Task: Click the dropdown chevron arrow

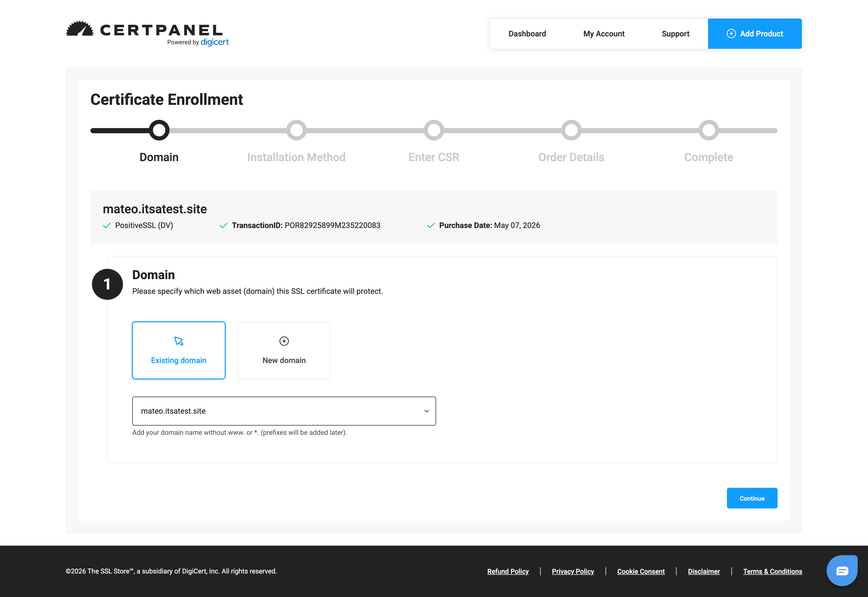Action: [x=427, y=411]
